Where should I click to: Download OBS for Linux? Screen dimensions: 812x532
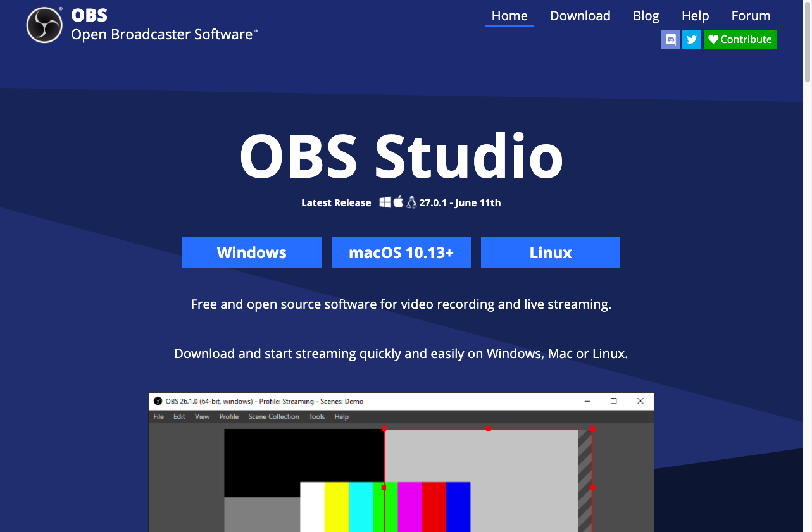pyautogui.click(x=551, y=252)
